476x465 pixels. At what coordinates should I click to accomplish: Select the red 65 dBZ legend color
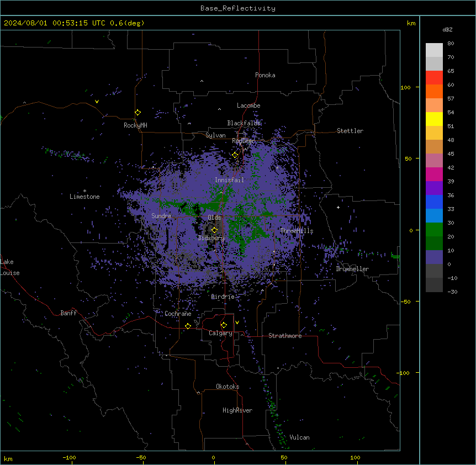pyautogui.click(x=434, y=77)
